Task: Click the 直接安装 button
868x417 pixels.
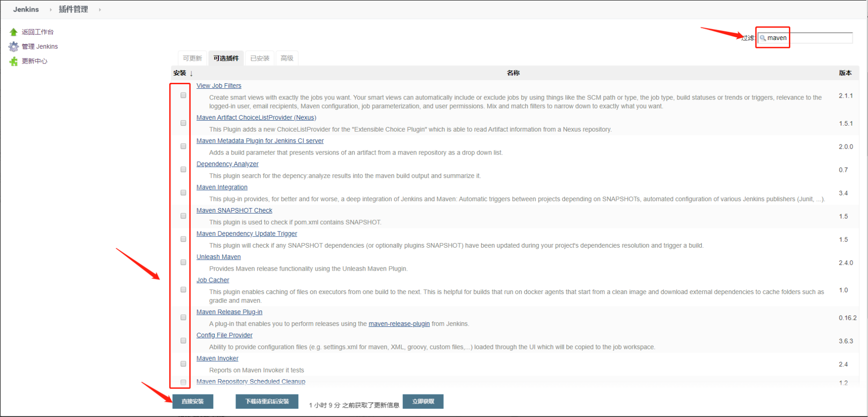Action: pos(193,401)
